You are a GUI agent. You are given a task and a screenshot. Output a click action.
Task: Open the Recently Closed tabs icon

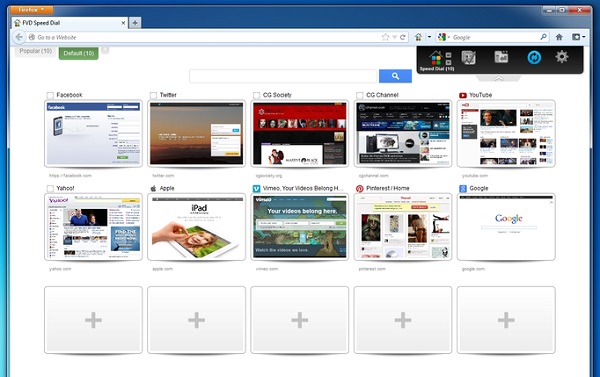tap(501, 57)
